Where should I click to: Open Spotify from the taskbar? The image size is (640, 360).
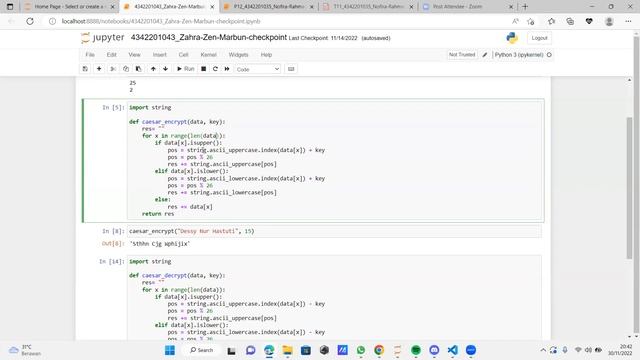click(416, 350)
